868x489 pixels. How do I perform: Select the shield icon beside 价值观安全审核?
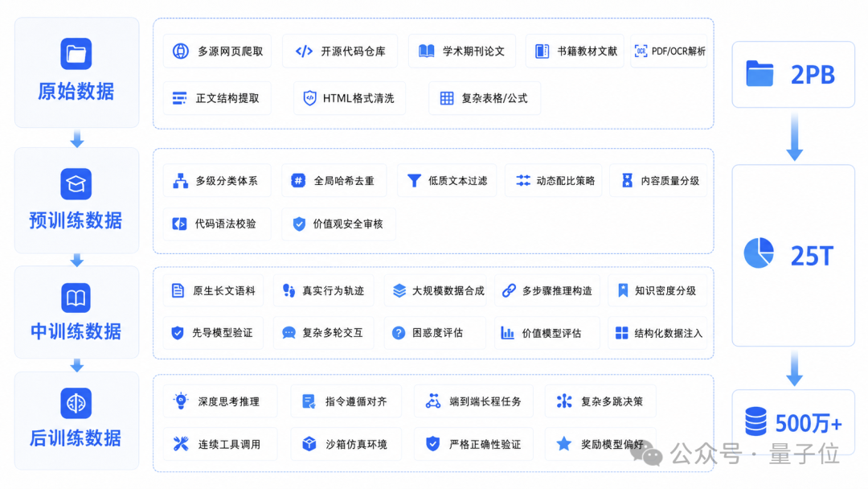pos(299,224)
